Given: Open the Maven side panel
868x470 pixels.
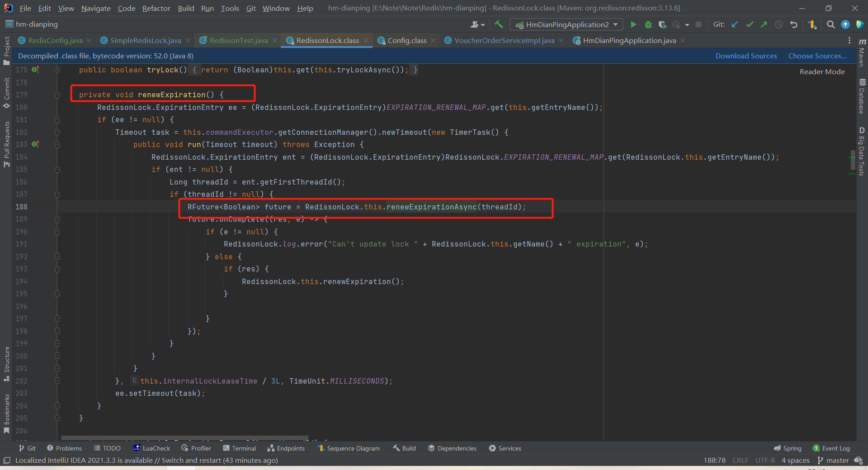Looking at the screenshot, I should coord(862,53).
